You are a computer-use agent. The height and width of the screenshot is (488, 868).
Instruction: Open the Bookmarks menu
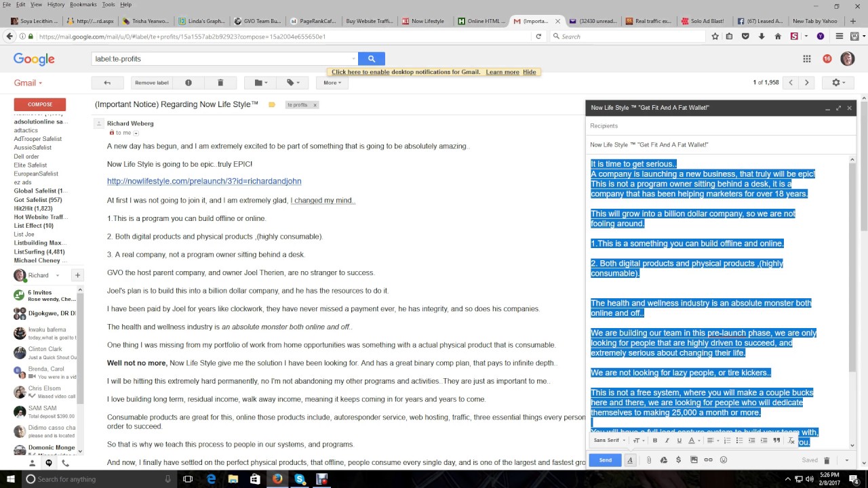click(83, 5)
